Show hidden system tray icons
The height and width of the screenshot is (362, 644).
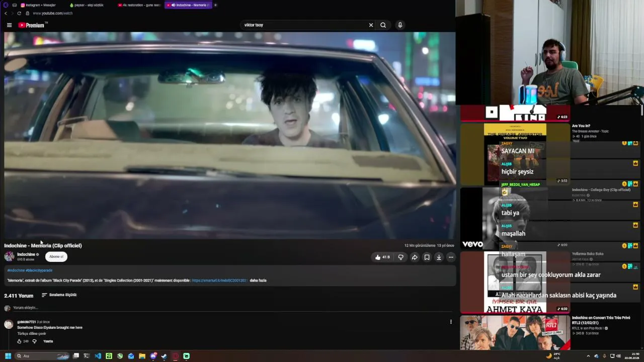tap(588, 356)
